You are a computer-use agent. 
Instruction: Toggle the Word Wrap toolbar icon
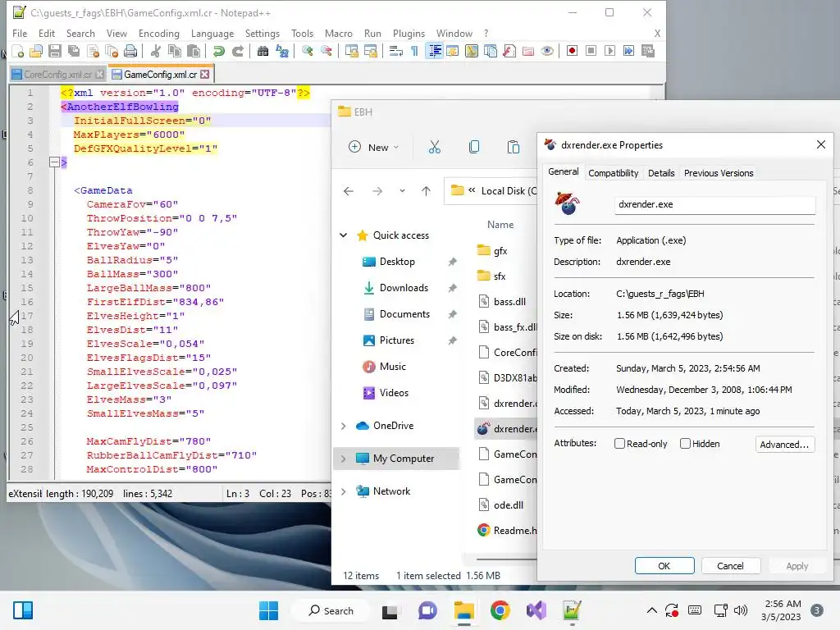pos(396,51)
